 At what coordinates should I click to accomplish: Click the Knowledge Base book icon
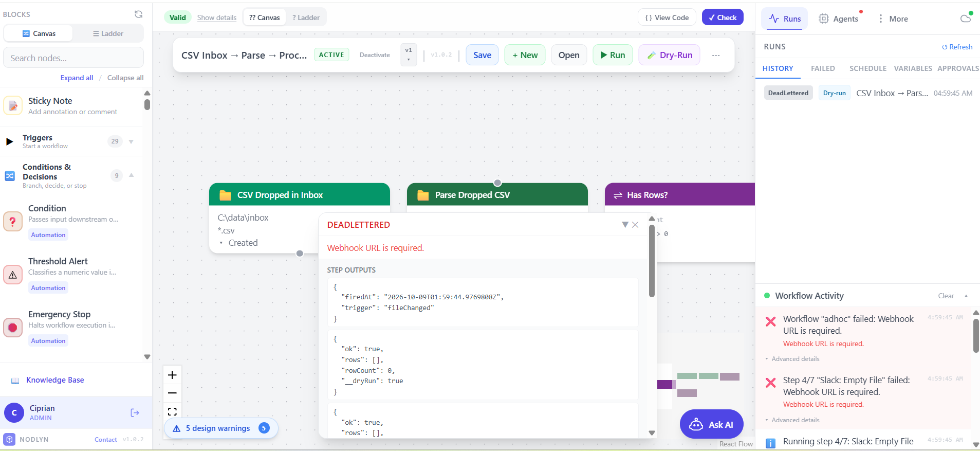[15, 380]
